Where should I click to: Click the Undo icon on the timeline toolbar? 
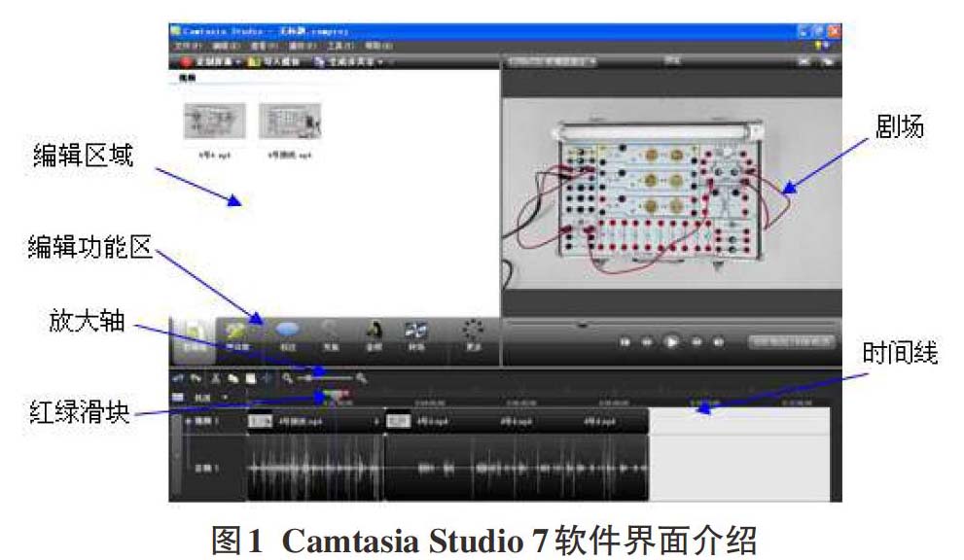[179, 378]
